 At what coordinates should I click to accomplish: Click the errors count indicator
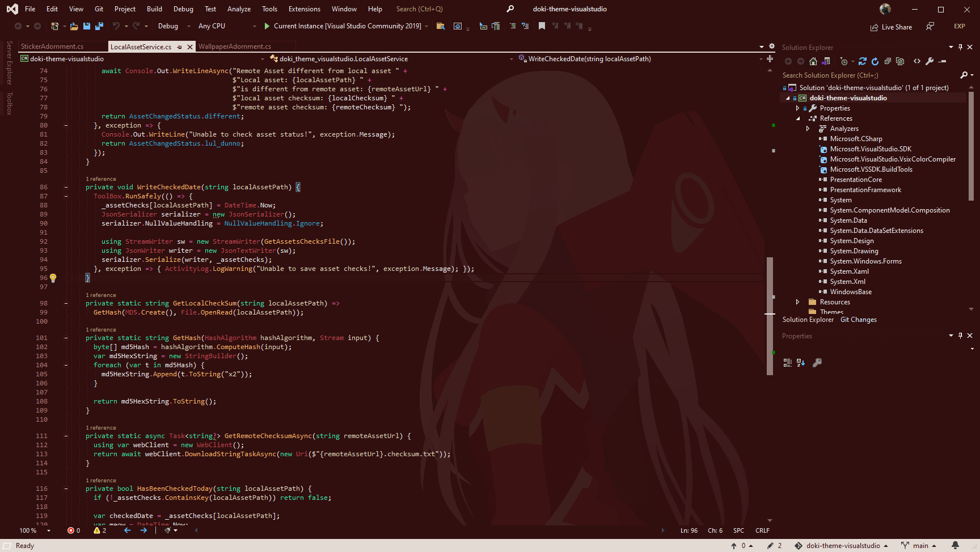[74, 530]
